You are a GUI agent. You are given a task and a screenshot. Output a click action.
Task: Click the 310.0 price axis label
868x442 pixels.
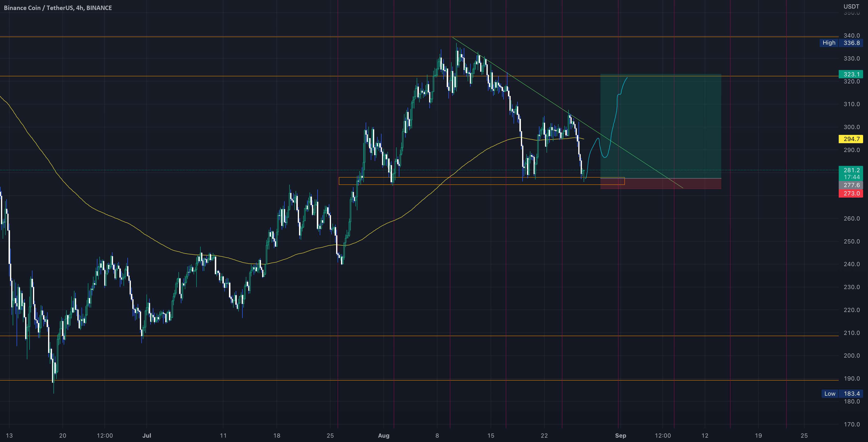tap(851, 104)
